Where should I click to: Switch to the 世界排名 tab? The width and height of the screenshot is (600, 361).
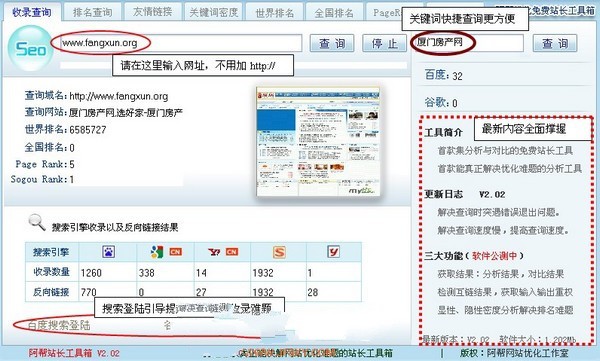[x=274, y=13]
